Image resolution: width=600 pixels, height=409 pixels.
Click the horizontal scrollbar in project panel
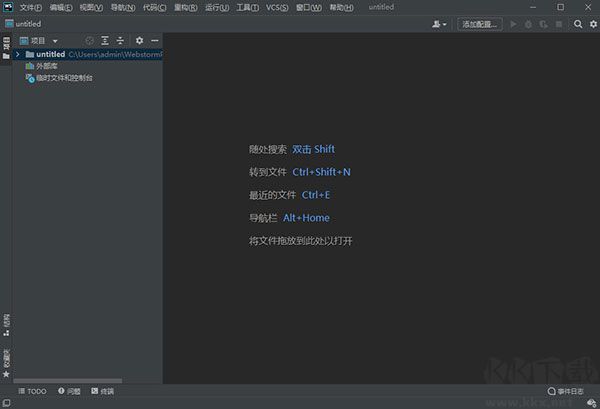pos(68,381)
